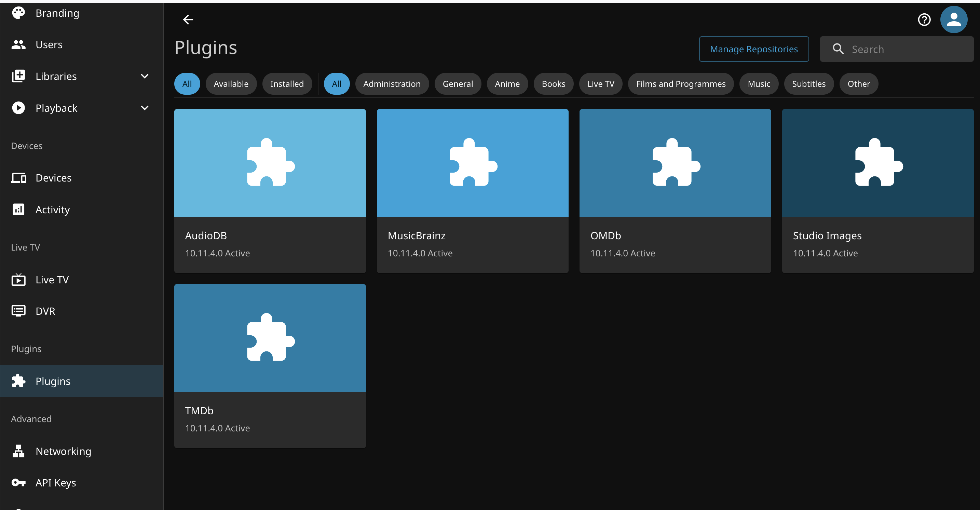Click the plugin Search field
The width and height of the screenshot is (980, 510).
click(x=906, y=49)
